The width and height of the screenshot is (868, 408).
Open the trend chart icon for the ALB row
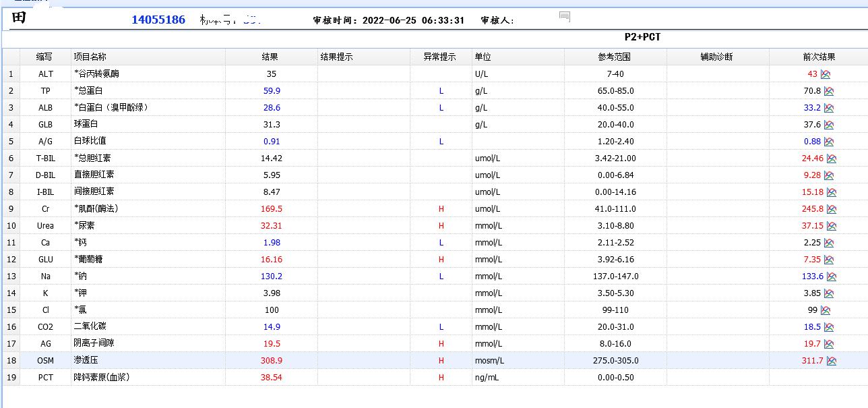click(829, 108)
